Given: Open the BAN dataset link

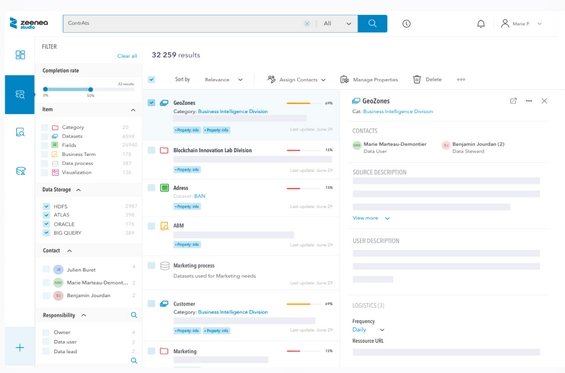Looking at the screenshot, I should point(199,196).
